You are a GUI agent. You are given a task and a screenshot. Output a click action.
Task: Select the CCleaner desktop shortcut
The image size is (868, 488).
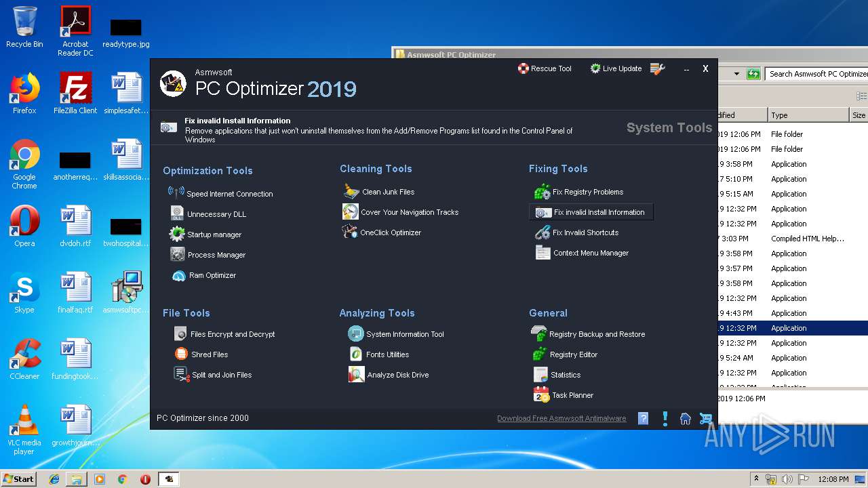[x=24, y=359]
